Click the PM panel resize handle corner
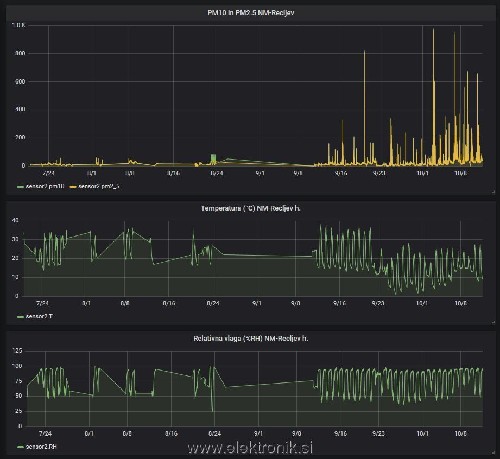Viewport: 500px width, 459px height. click(x=493, y=192)
